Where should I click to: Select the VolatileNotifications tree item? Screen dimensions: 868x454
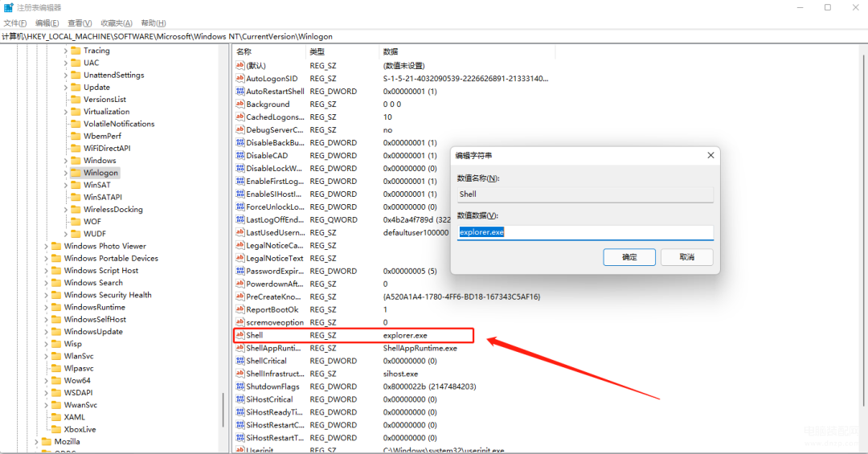[119, 124]
